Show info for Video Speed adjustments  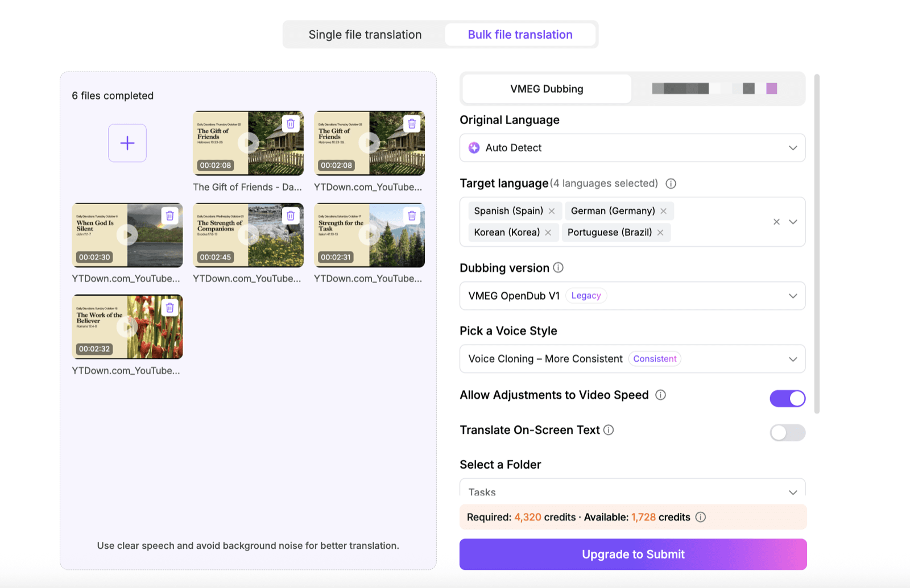tap(660, 395)
